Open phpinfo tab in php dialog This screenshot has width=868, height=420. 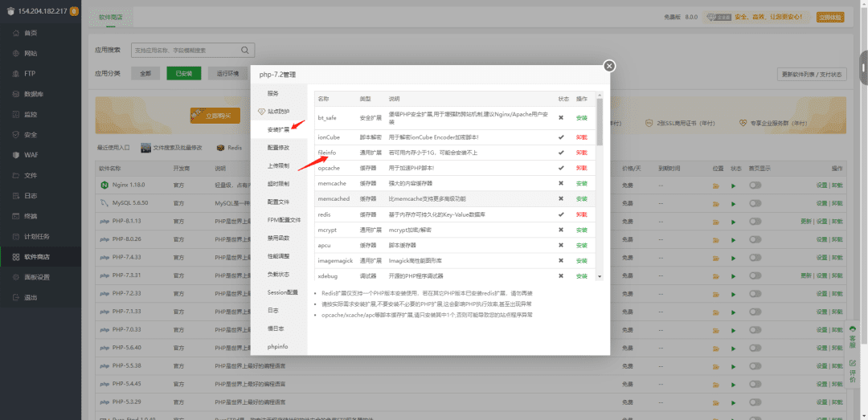(279, 346)
